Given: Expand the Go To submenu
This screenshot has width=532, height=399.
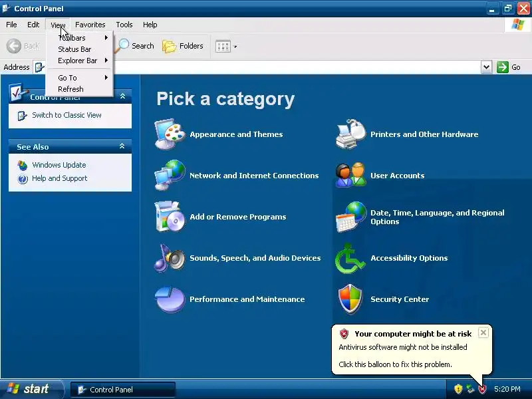Looking at the screenshot, I should pos(79,78).
